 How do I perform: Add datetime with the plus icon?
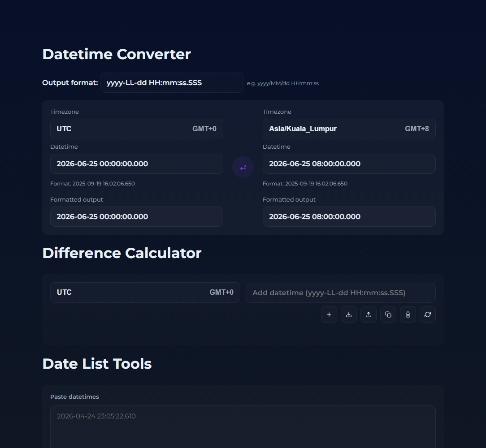pos(329,314)
